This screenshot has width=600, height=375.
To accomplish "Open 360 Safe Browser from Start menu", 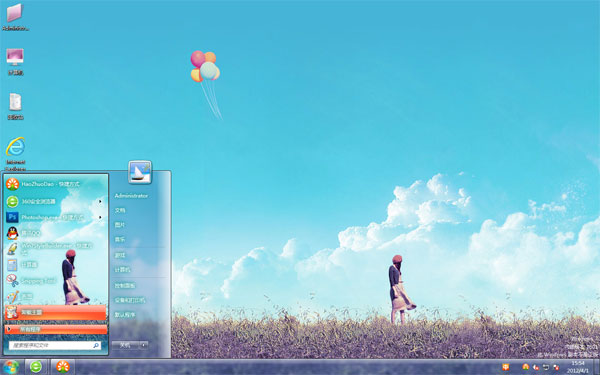I will coord(56,201).
